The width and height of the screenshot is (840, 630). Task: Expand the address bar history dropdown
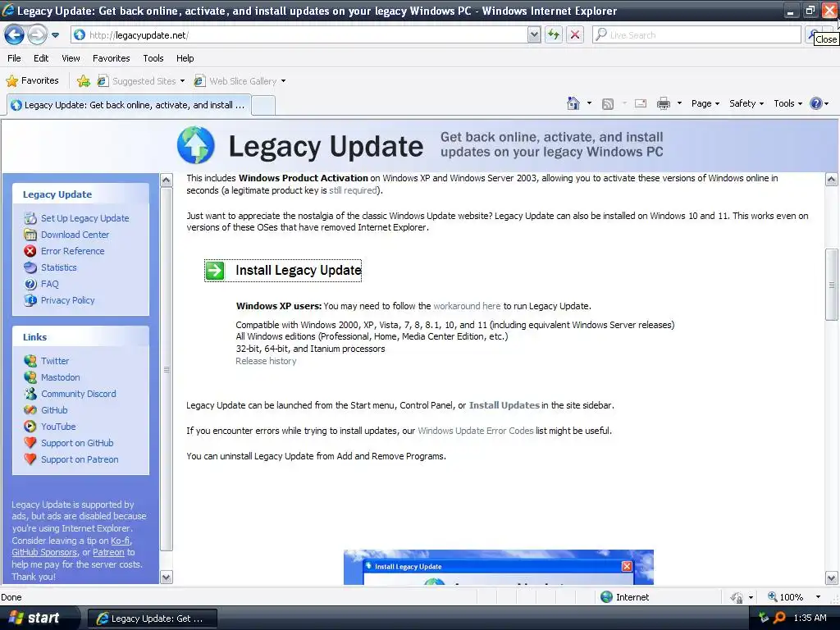[533, 34]
